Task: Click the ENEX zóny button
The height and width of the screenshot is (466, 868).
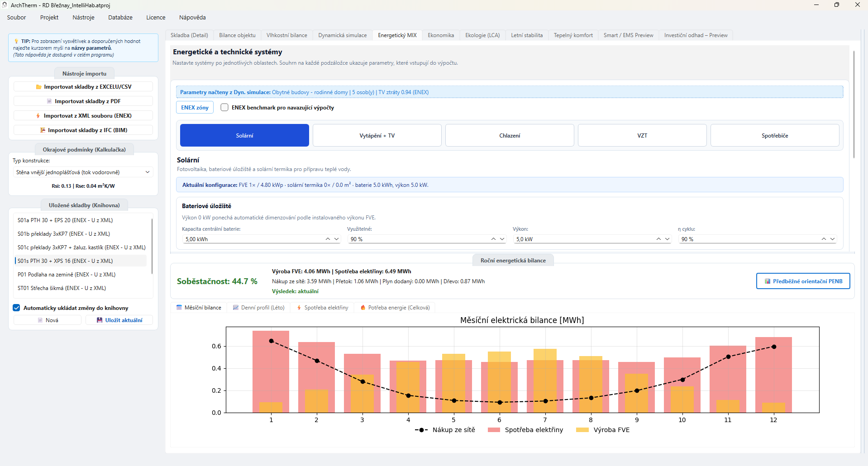Action: tap(195, 108)
